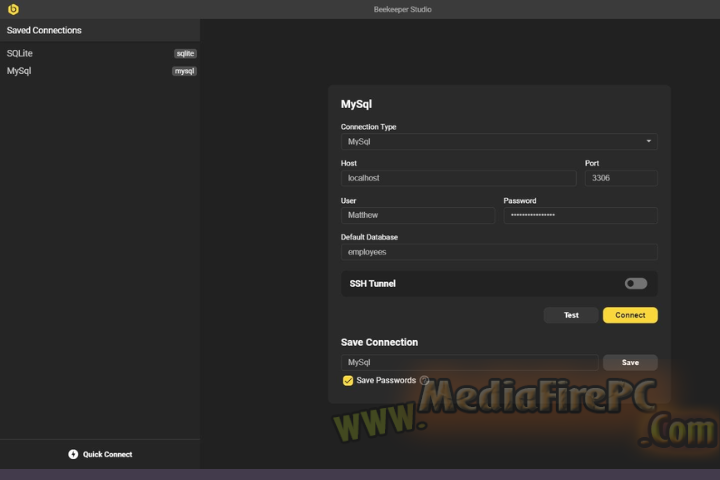The height and width of the screenshot is (480, 720).
Task: Focus the User field containing Matthew
Action: (418, 215)
